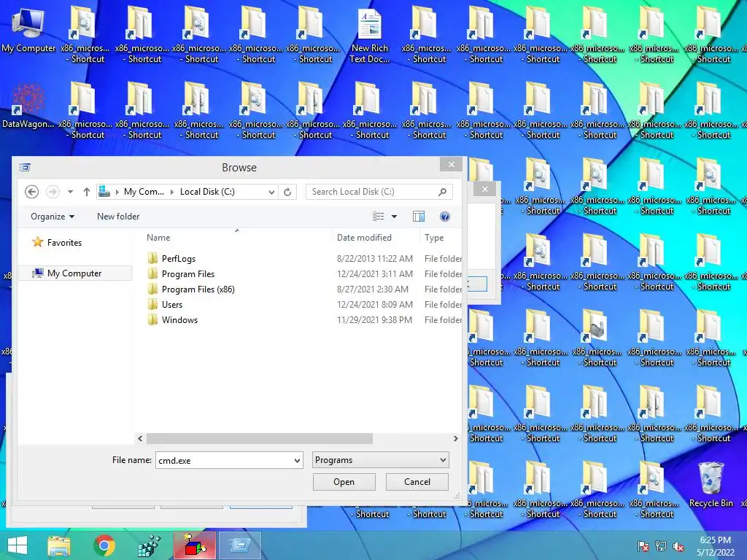747x560 pixels.
Task: Click the Forward arrow in Browse dialog
Action: coord(53,192)
